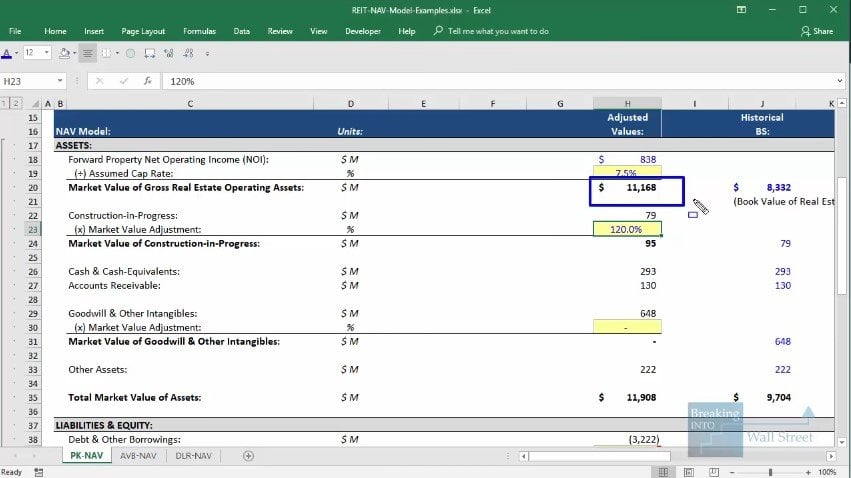The image size is (851, 478).
Task: Click the fill color paint bucket icon
Action: 65,53
